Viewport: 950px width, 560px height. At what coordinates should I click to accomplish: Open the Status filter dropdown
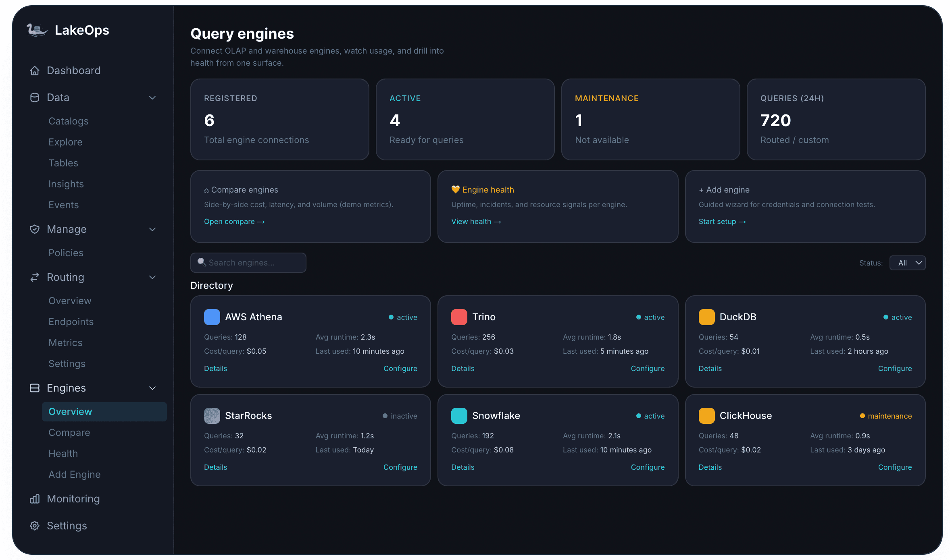coord(907,263)
